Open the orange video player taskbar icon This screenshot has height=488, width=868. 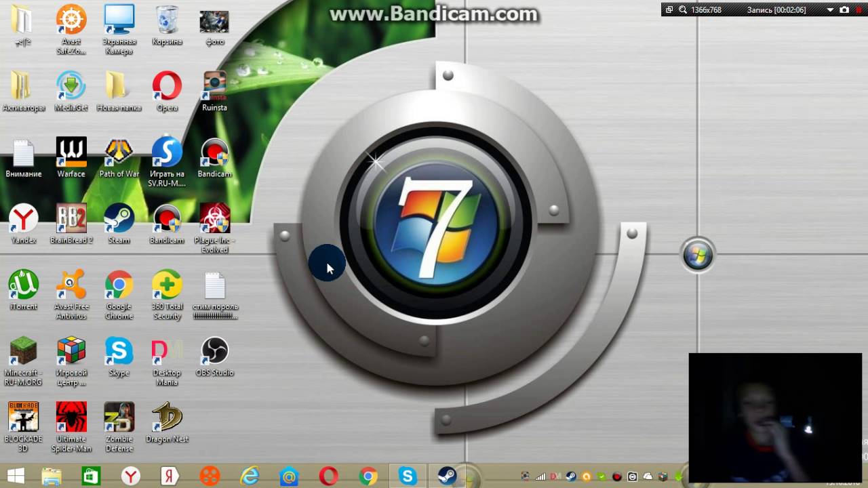(210, 476)
